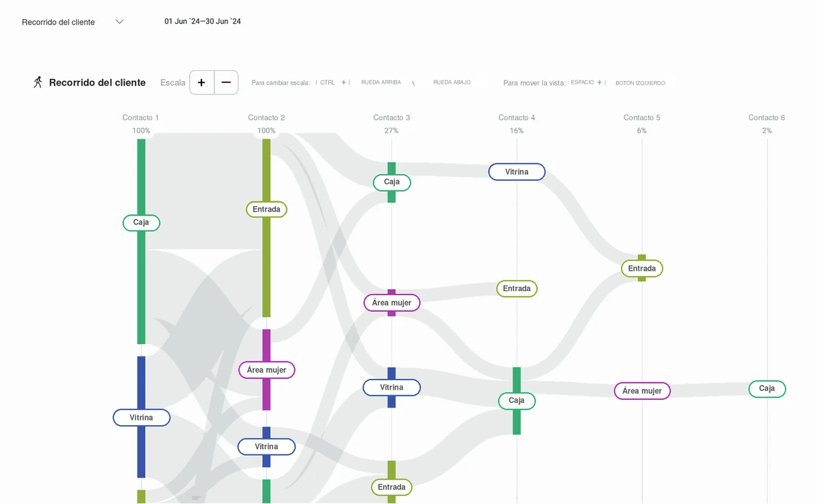Image resolution: width=817 pixels, height=504 pixels.
Task: Select the Caja node in Contacto 3
Action: [391, 182]
